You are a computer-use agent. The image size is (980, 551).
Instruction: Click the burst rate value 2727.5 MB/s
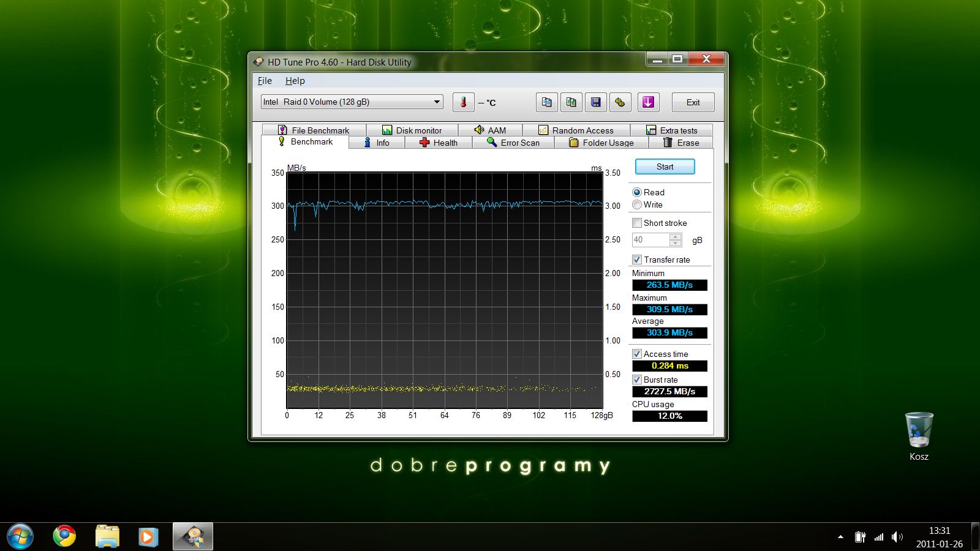coord(669,392)
